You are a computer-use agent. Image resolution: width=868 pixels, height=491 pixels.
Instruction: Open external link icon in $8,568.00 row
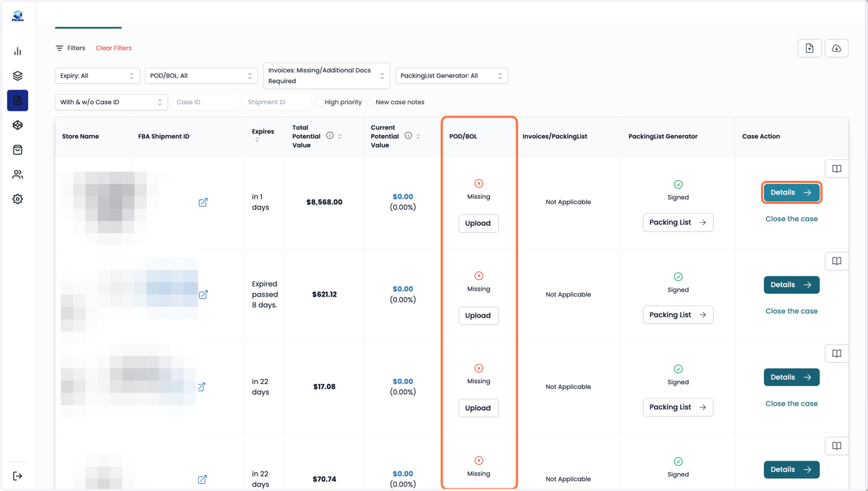(203, 202)
